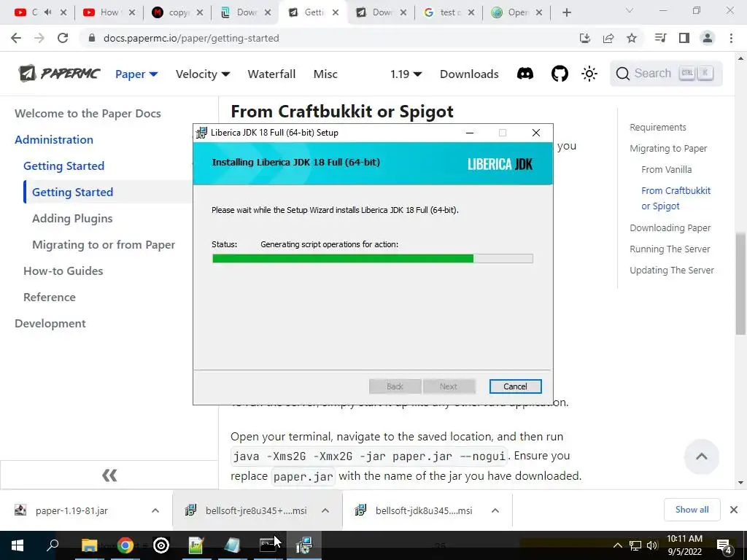This screenshot has height=560, width=747.
Task: Click the browser back arrow
Action: tap(16, 38)
